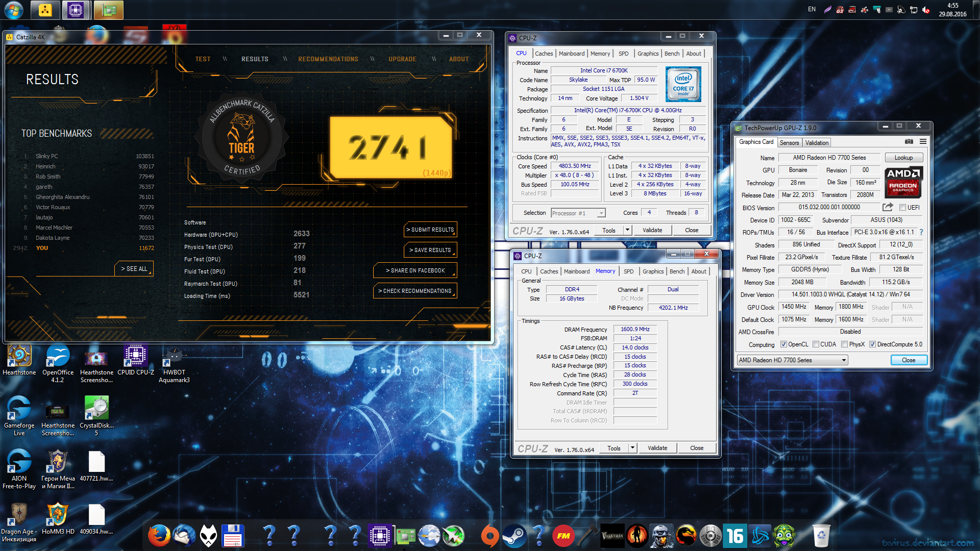This screenshot has height=551, width=980.
Task: Click the Core Speed 4803.50 MHz value
Action: click(575, 166)
